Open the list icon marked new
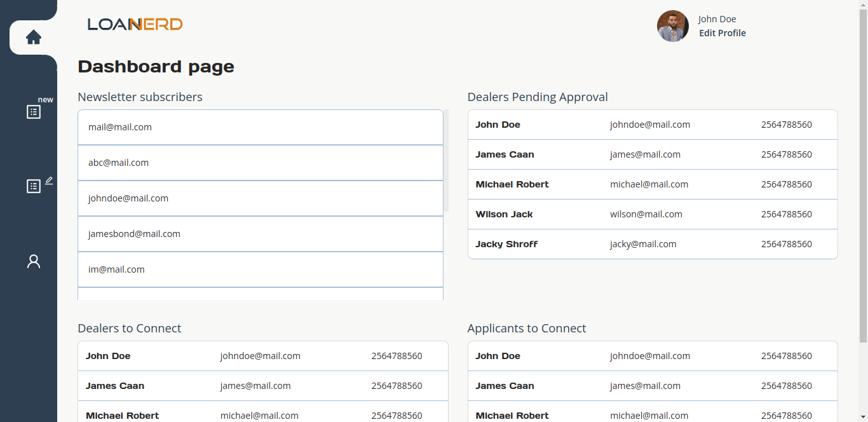Image resolution: width=868 pixels, height=422 pixels. pyautogui.click(x=34, y=112)
